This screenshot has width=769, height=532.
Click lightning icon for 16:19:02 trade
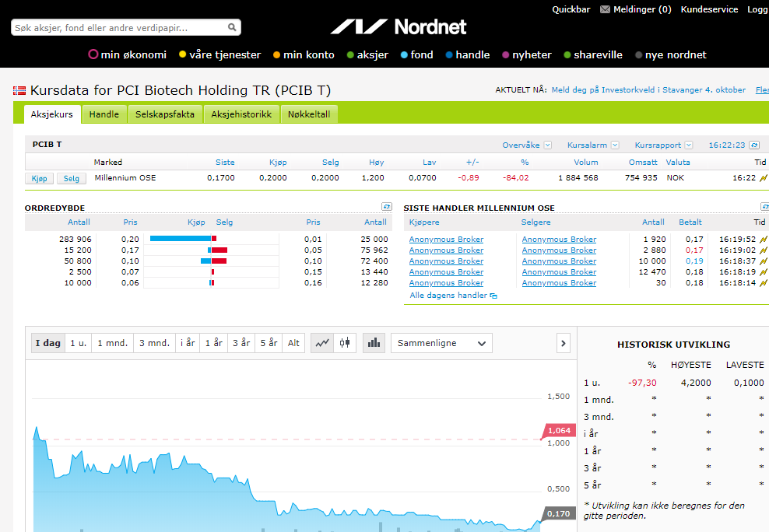(x=763, y=250)
